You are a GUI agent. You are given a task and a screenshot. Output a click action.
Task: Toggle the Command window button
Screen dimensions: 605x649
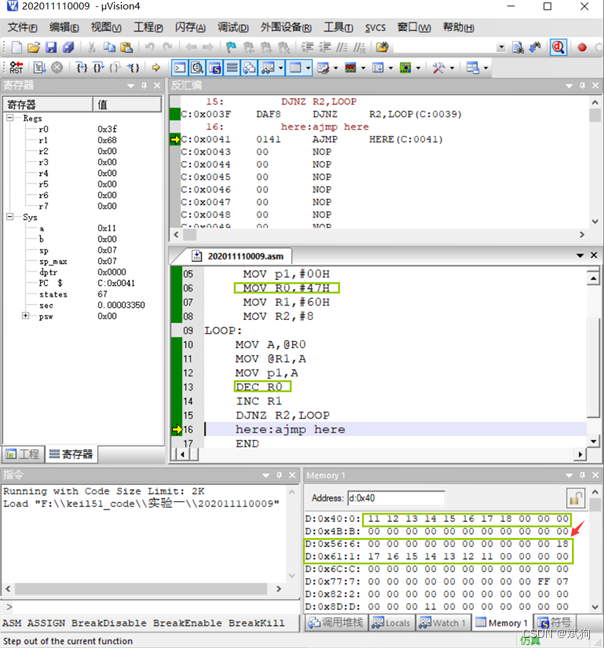[x=180, y=67]
